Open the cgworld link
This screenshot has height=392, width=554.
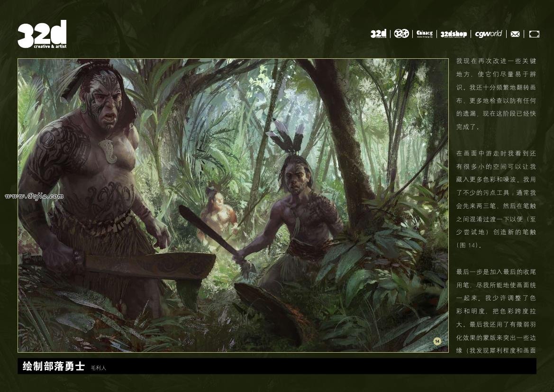coord(488,34)
